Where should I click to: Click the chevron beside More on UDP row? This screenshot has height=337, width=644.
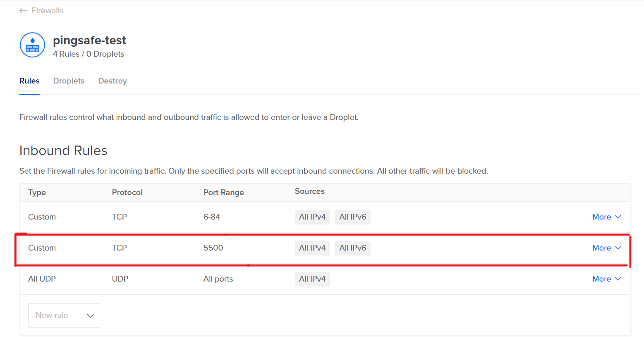(x=618, y=279)
